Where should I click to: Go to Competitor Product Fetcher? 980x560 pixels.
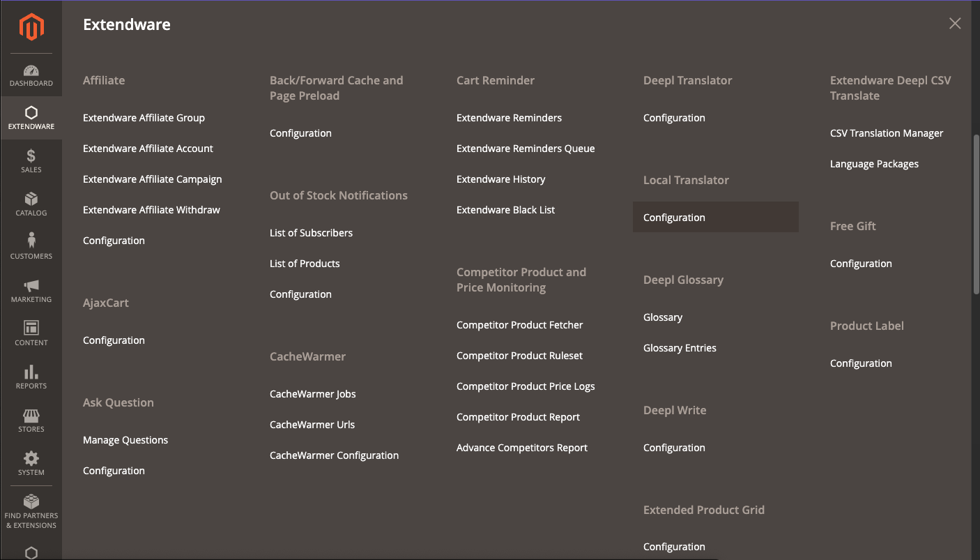click(x=519, y=325)
